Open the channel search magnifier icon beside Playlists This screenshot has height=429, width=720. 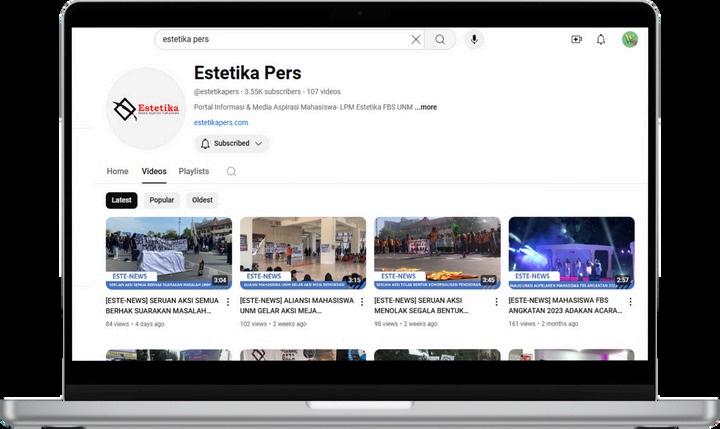tap(231, 171)
